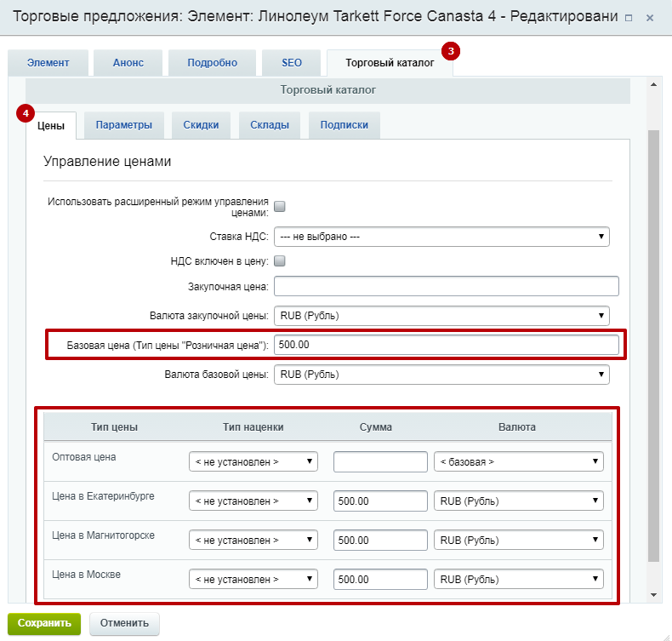This screenshot has height=641, width=672.
Task: Click the Цена в Москве row label
Action: pyautogui.click(x=86, y=574)
